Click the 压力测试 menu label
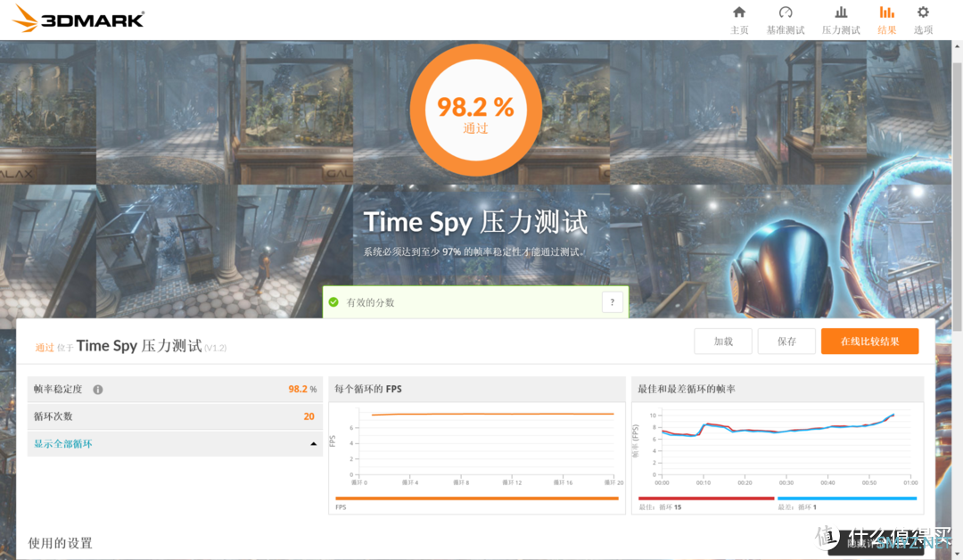This screenshot has height=560, width=963. point(841,30)
